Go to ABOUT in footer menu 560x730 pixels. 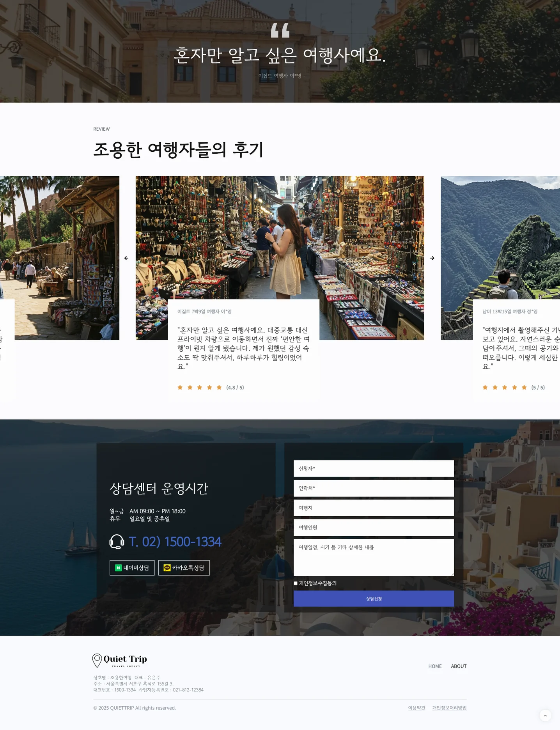pyautogui.click(x=459, y=666)
